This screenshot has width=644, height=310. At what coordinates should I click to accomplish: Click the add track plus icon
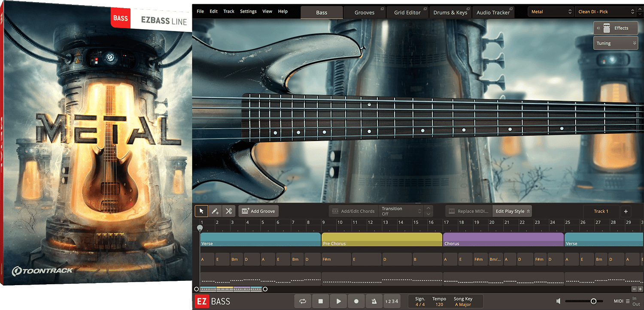click(x=626, y=211)
